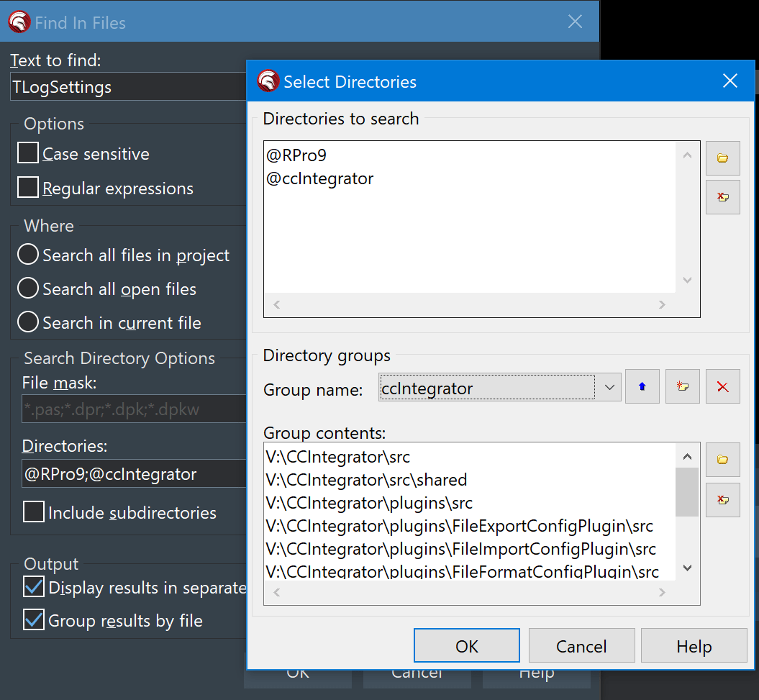Create a new directory group via the sparkle-page icon
The image size is (759, 700).
click(x=682, y=386)
